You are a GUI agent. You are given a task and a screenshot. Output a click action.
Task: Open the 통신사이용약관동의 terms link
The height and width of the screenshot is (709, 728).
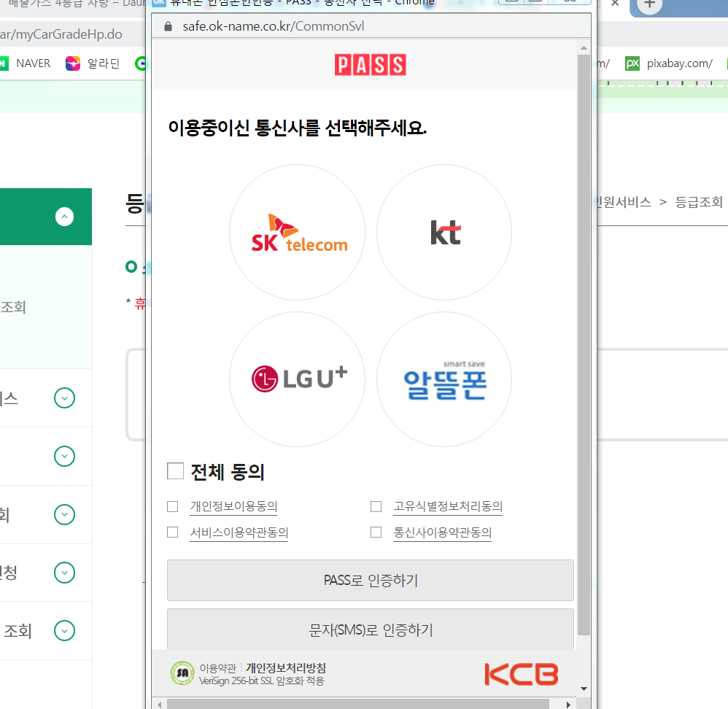click(x=443, y=532)
